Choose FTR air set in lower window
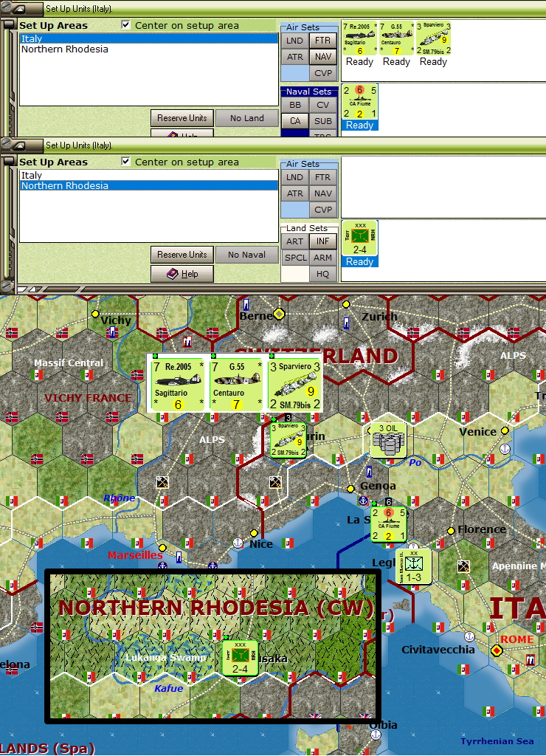Image resolution: width=546 pixels, height=756 pixels. 323,177
